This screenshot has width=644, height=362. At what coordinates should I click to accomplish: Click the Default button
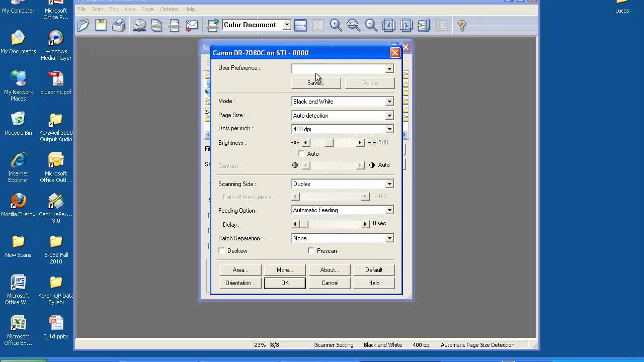pyautogui.click(x=374, y=270)
